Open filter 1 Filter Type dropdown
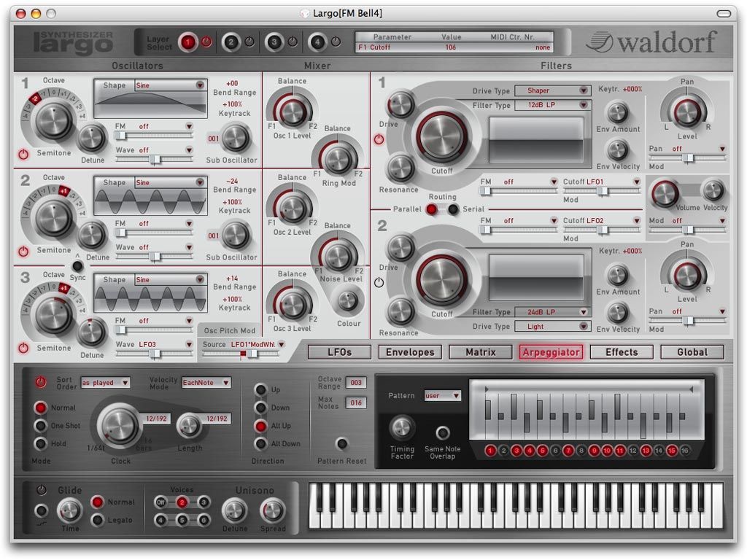This screenshot has width=747, height=560. point(553,105)
